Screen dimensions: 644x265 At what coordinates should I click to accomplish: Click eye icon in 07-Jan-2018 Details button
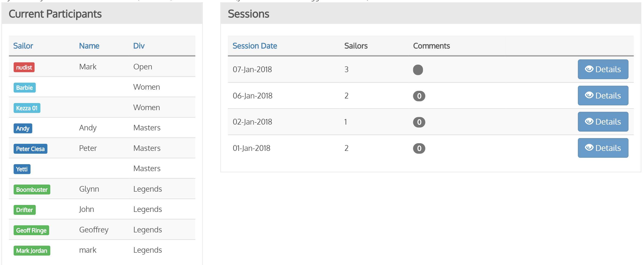[589, 69]
